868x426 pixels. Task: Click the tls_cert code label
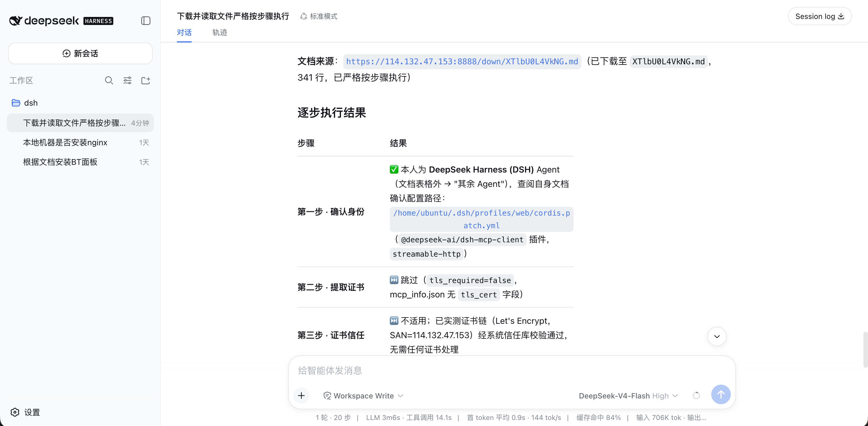pos(478,295)
